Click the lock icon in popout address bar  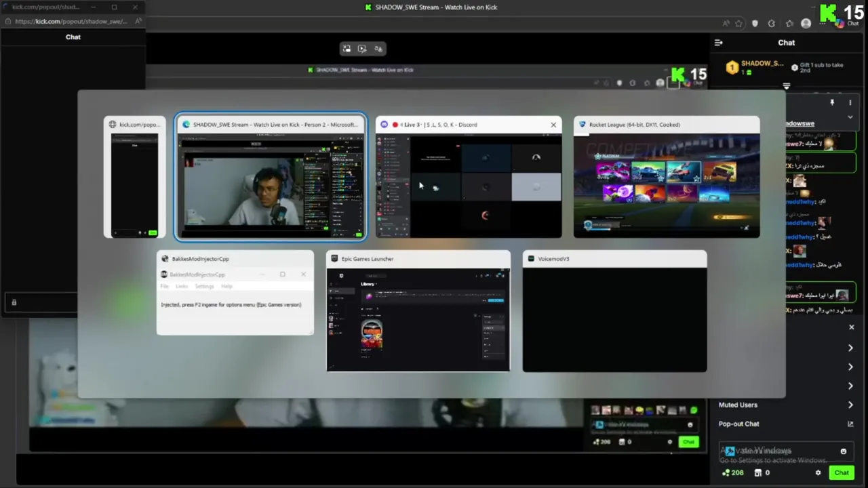pyautogui.click(x=7, y=21)
